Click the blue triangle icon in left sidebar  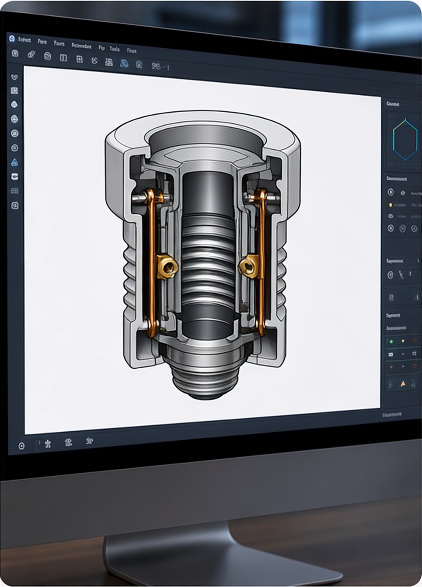click(15, 162)
